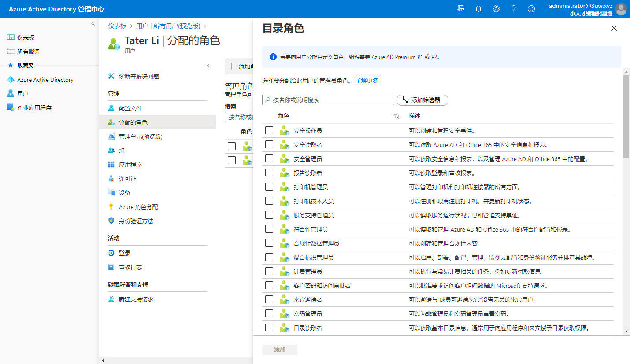Check the 服务支持管理员 role checkbox

[x=269, y=215]
